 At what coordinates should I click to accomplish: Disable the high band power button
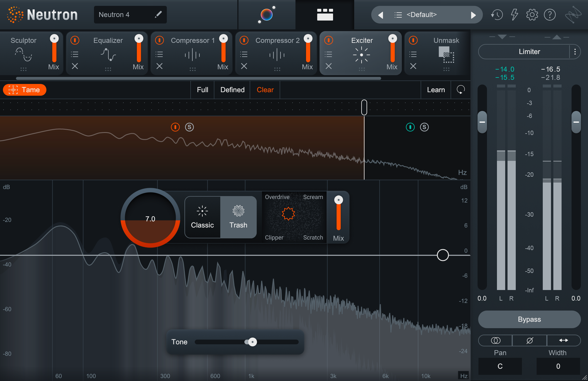tap(410, 127)
